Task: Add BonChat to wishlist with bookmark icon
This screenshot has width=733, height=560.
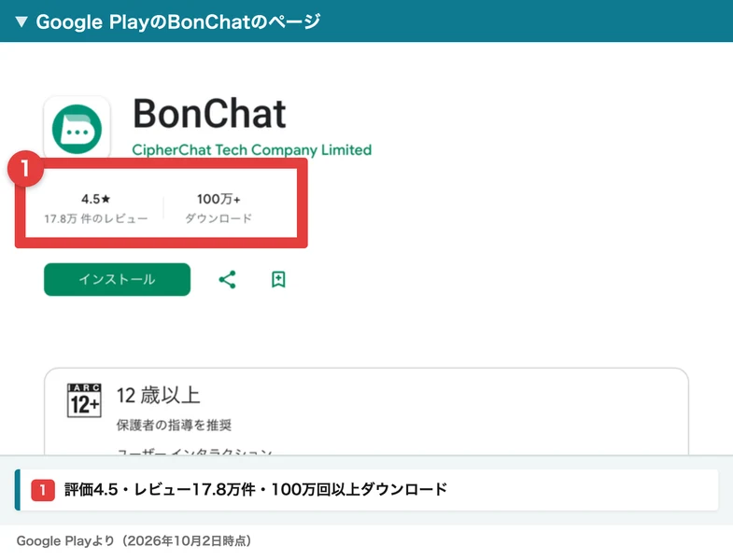Action: point(278,279)
